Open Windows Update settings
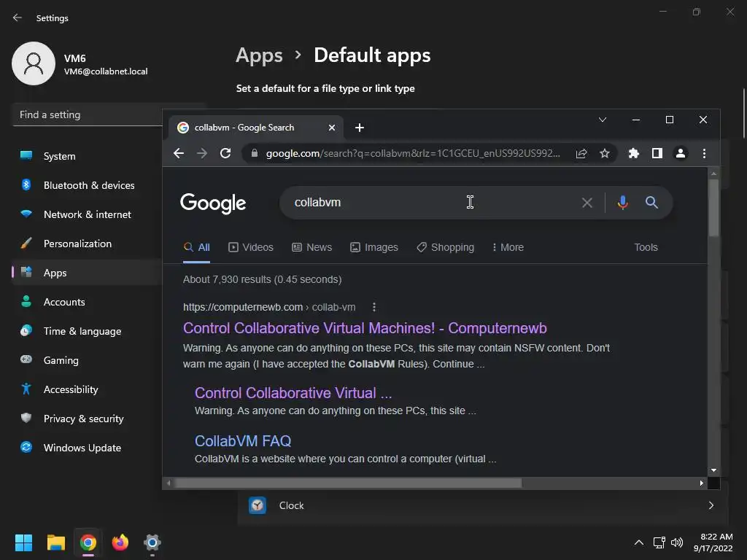Screen dimensions: 747x560 [88, 448]
